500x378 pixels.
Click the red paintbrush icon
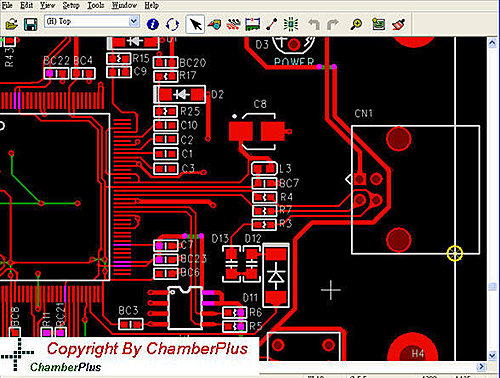click(398, 24)
